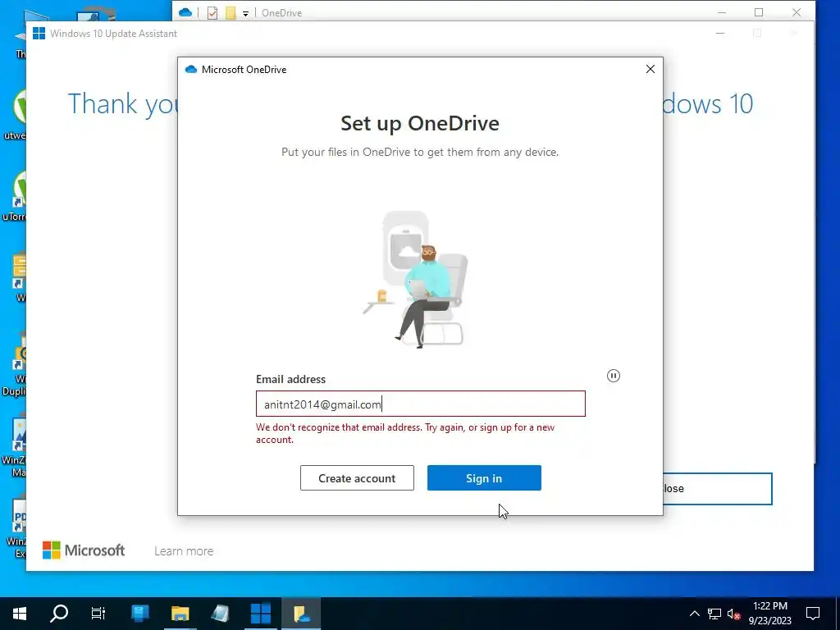Open the notification Action Center icon
The width and height of the screenshot is (840, 630).
(x=813, y=614)
